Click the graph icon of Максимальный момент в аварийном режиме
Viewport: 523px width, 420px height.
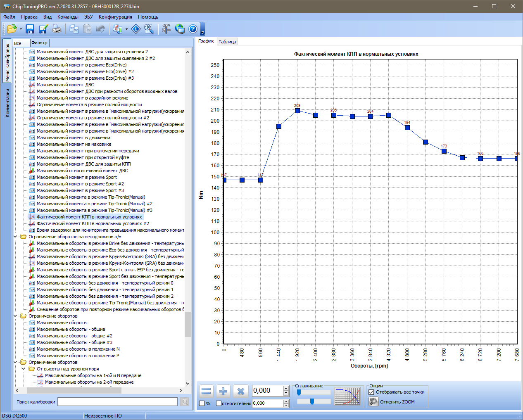click(x=32, y=98)
